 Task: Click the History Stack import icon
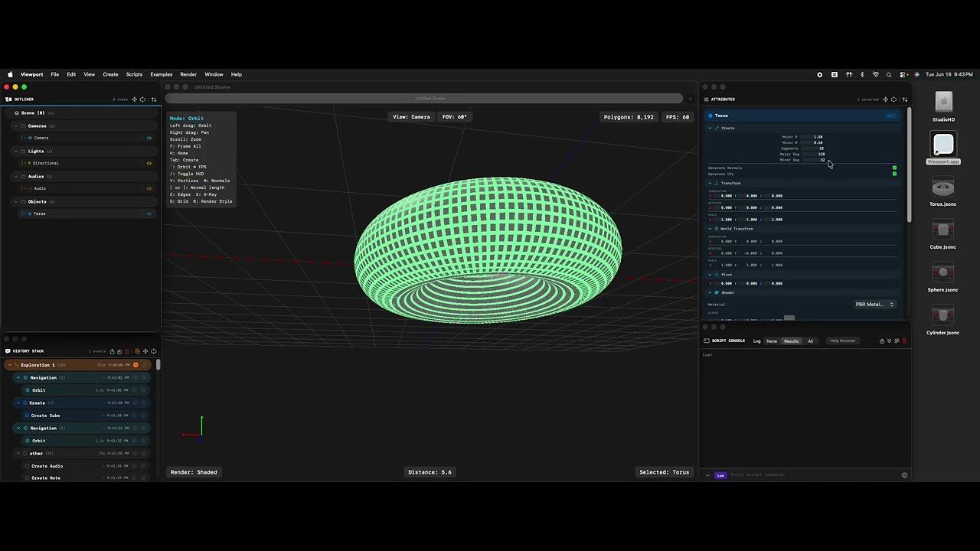coord(119,351)
